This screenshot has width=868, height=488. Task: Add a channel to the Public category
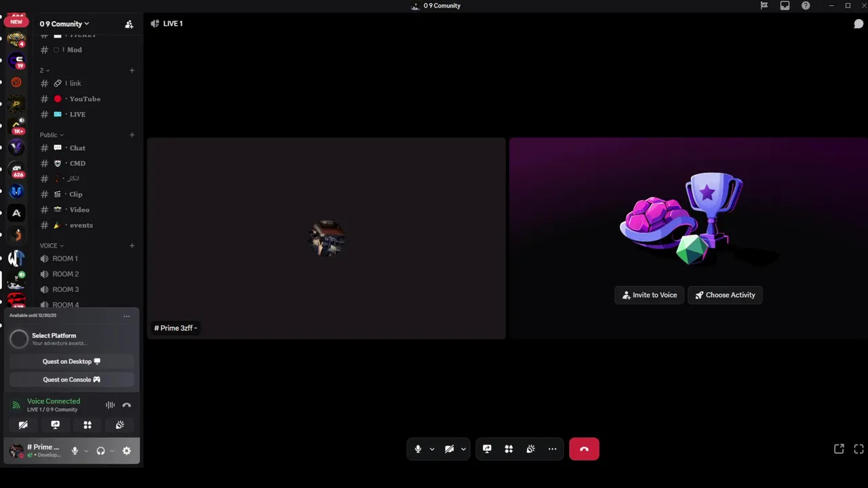point(132,135)
